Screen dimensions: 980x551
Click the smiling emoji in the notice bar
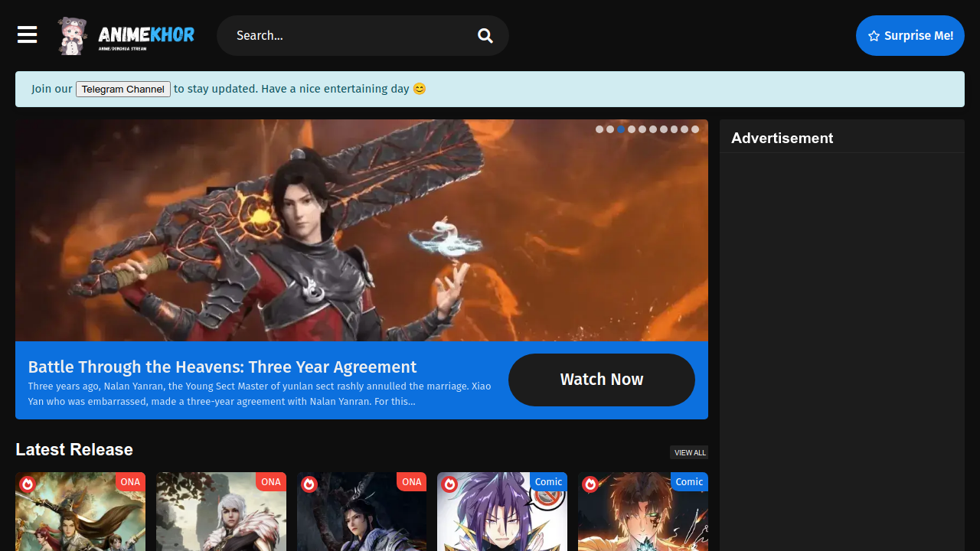coord(419,89)
